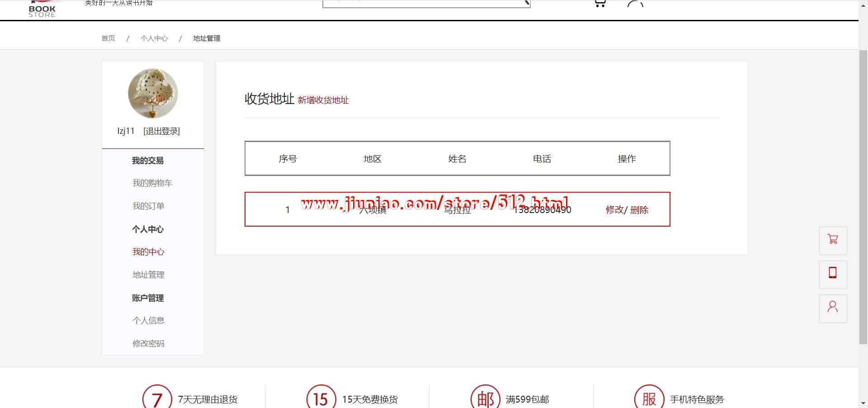Image resolution: width=868 pixels, height=408 pixels.
Task: Click the 我的交易 sidebar heading
Action: (148, 161)
